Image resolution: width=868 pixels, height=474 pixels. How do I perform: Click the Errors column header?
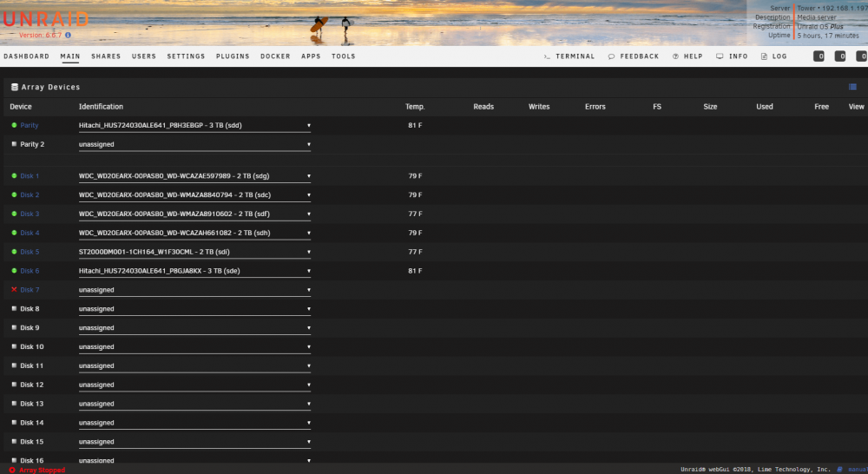tap(595, 106)
